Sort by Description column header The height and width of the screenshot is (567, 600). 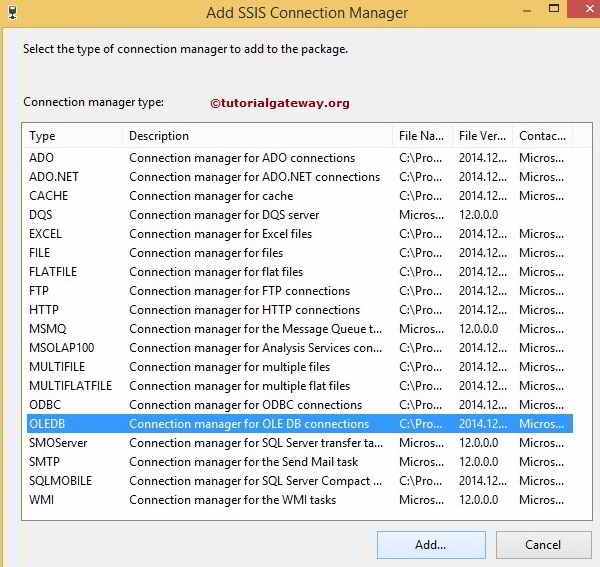point(259,136)
